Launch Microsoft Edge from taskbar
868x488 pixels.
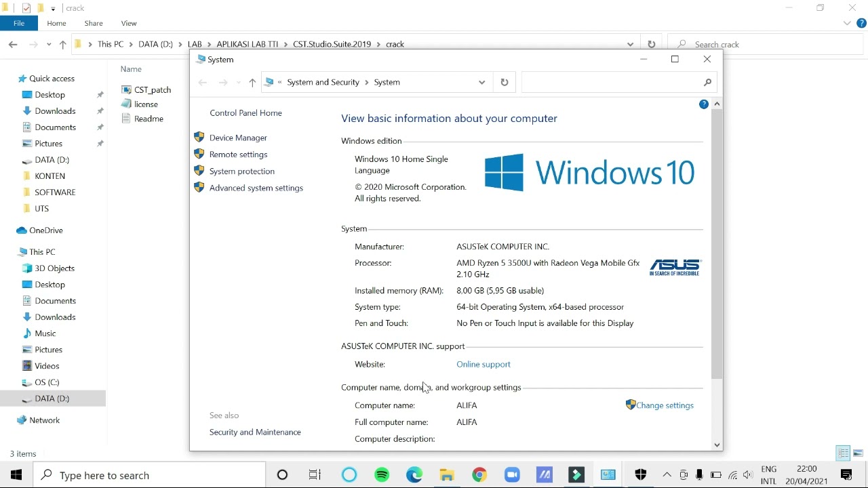coord(414,475)
